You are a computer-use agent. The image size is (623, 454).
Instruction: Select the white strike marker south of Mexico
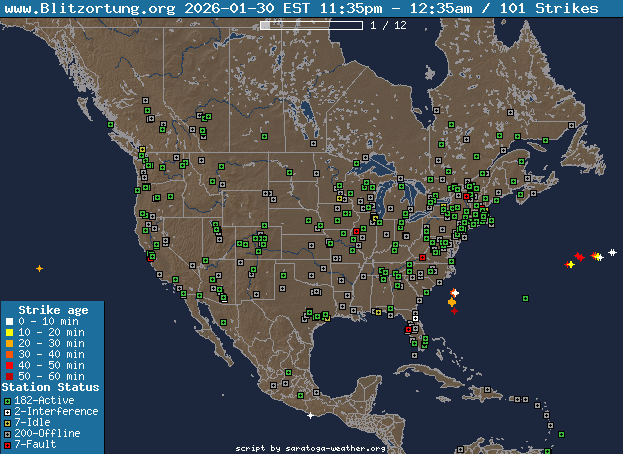tap(311, 415)
